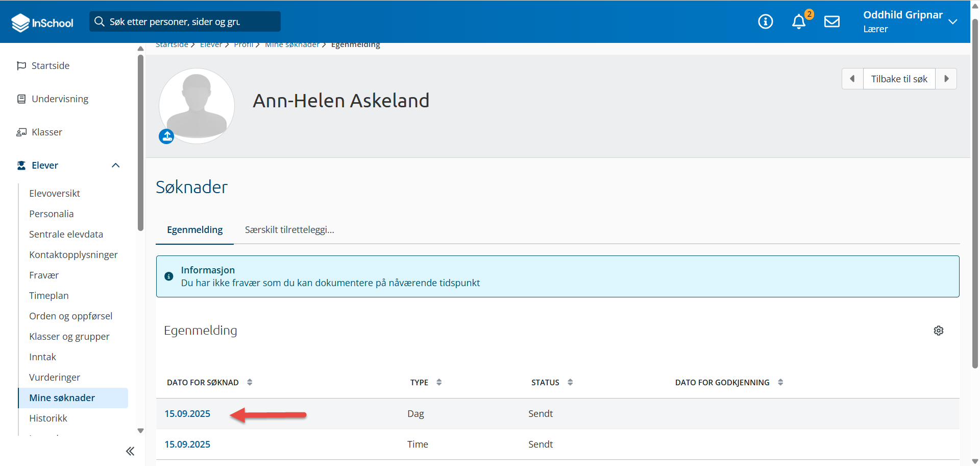Screen dimensions: 980x466
Task: Sort by Dato for godkjenning column
Action: tap(780, 382)
